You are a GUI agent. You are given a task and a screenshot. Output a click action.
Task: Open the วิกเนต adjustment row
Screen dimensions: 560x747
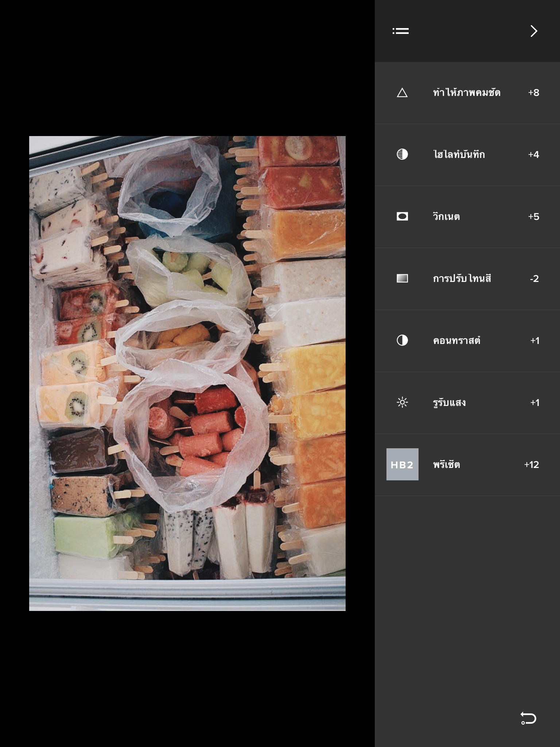pyautogui.click(x=467, y=217)
